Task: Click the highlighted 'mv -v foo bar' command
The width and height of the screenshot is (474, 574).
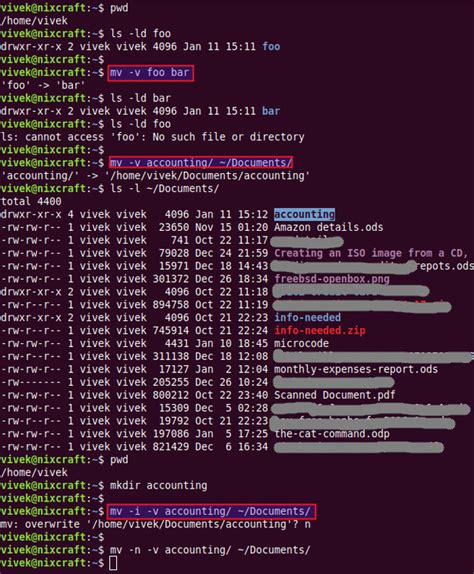Action: pyautogui.click(x=150, y=72)
